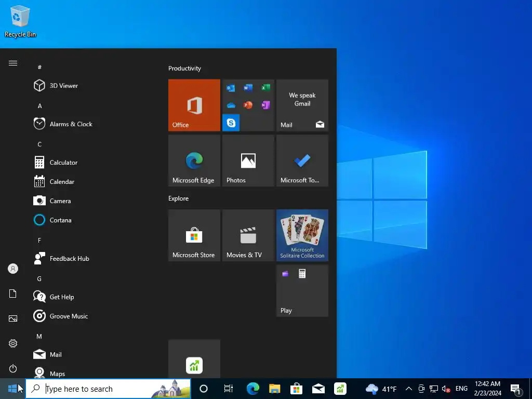The image size is (532, 399).
Task: Click the letter G group header
Action: [39, 278]
